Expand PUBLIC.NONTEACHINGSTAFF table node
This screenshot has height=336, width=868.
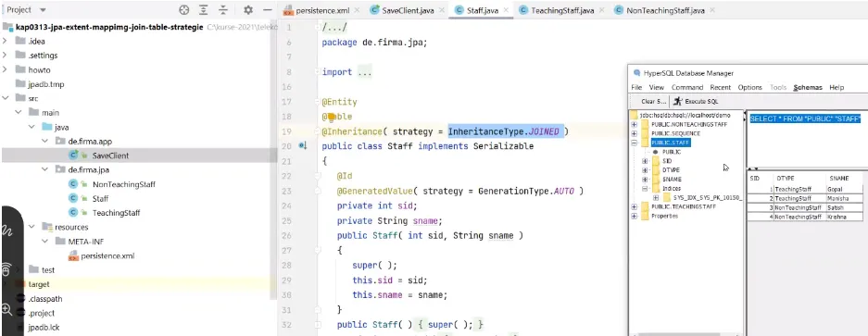point(635,125)
